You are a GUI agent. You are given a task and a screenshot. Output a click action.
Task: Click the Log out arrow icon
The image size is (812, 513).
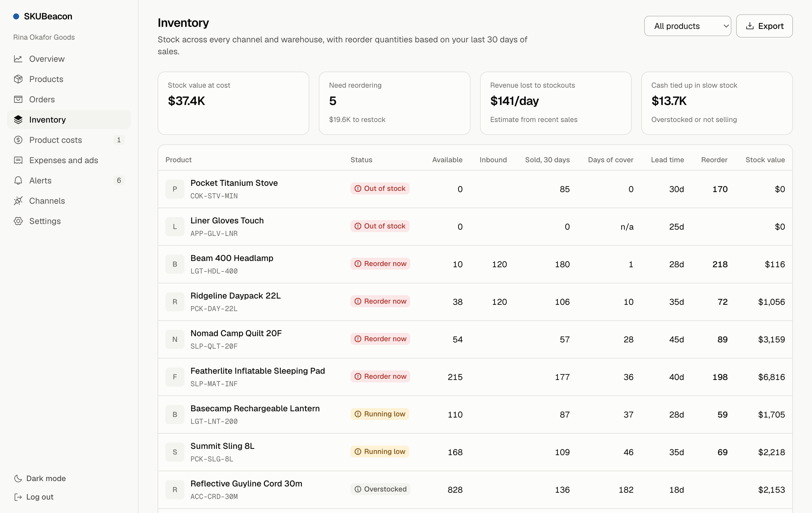[x=18, y=497]
